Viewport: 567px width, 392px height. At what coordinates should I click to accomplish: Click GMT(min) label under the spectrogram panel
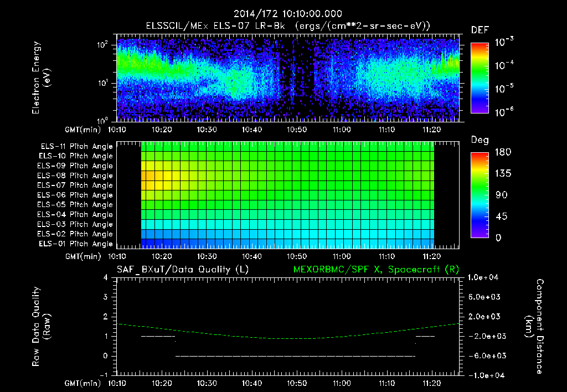[83, 130]
